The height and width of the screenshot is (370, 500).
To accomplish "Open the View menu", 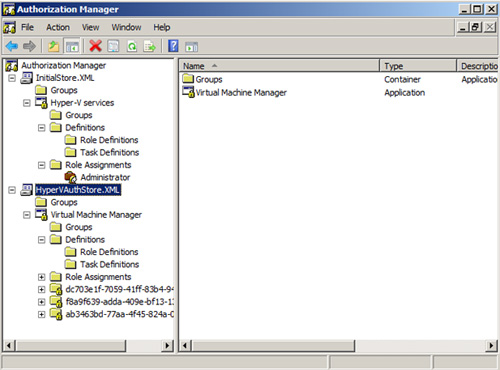I will point(90,27).
